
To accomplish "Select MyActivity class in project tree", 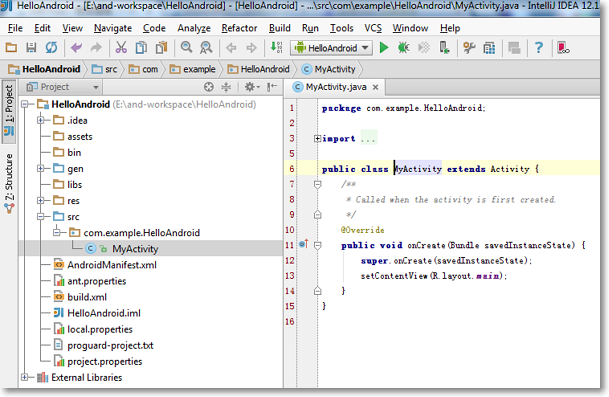I will [135, 249].
